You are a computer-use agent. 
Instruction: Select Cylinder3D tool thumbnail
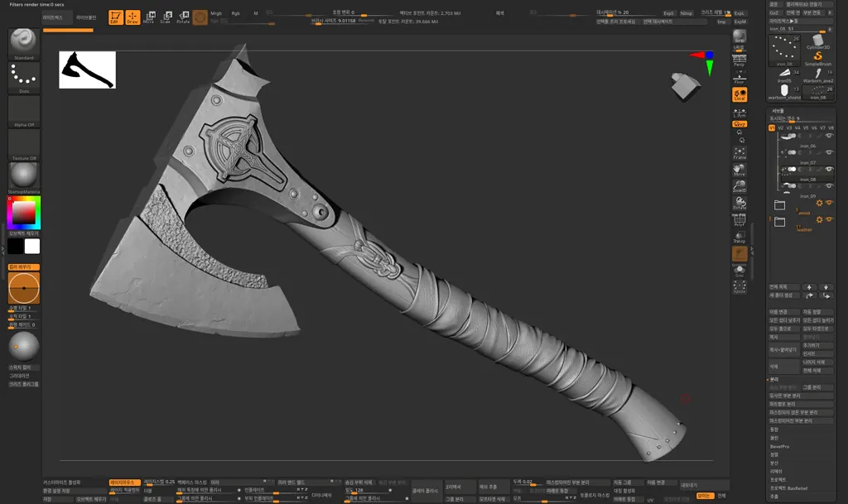817,41
